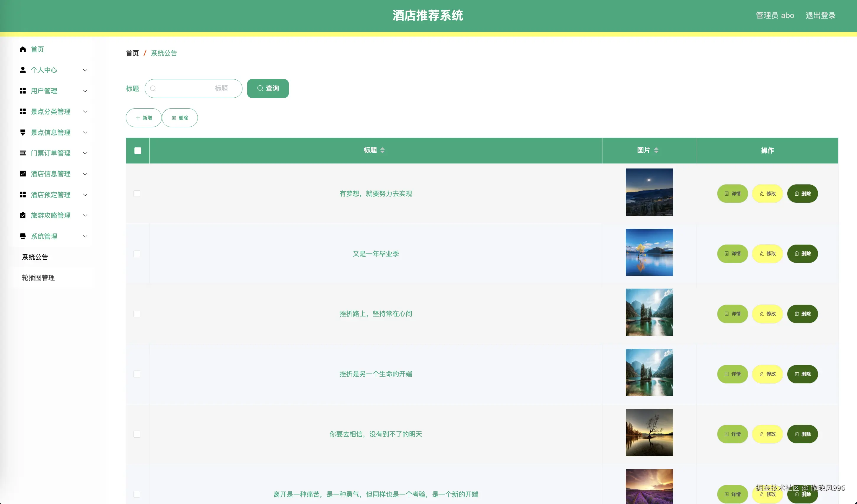Check the row checkbox for 又是一年毕业季
Viewport: 857px width, 504px height.
137,253
